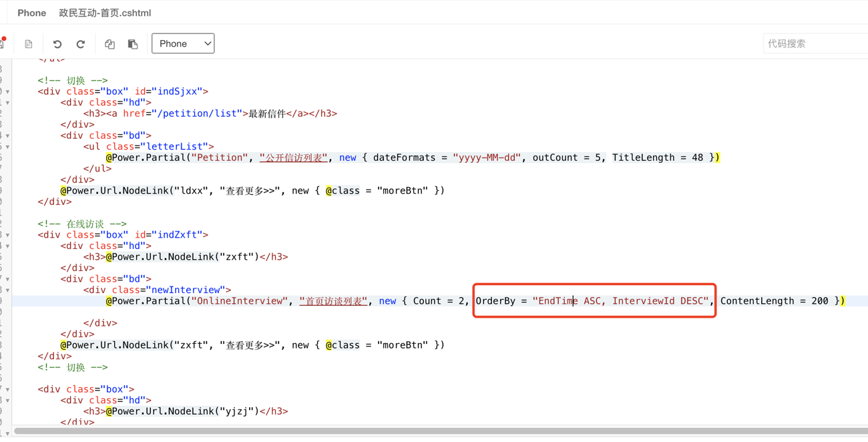Click the copy icon in toolbar
This screenshot has width=868, height=442.
pos(110,44)
